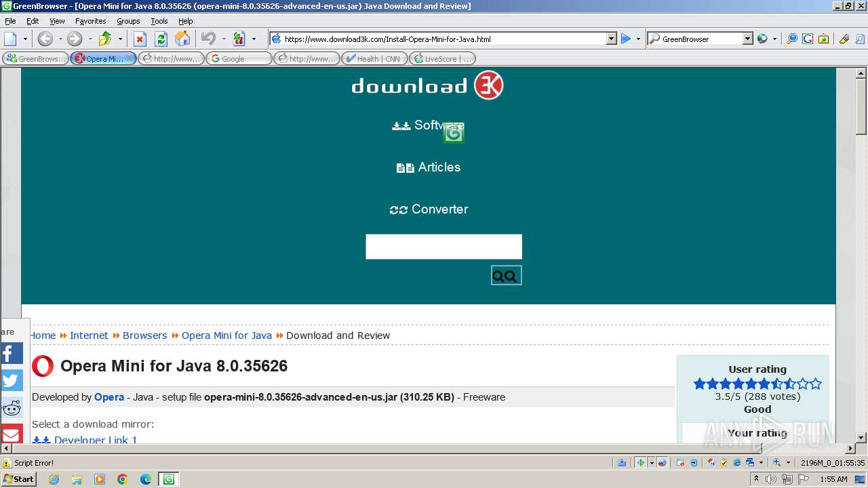This screenshot has height=488, width=868.
Task: Open the Tools menu
Action: [159, 21]
